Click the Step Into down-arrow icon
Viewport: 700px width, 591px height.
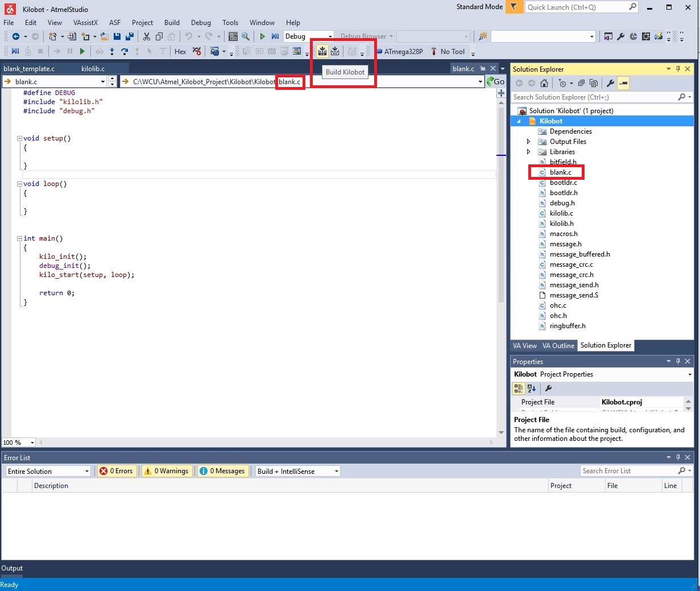pyautogui.click(x=112, y=52)
